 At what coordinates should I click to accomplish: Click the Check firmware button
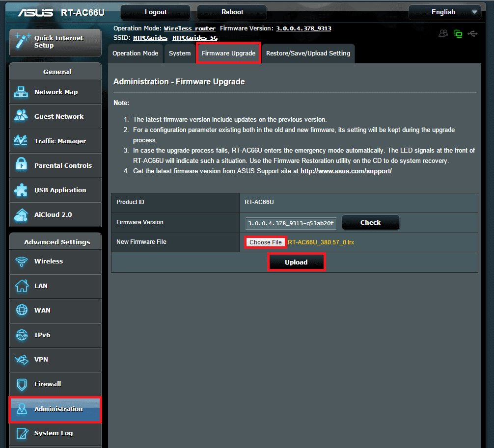[370, 223]
